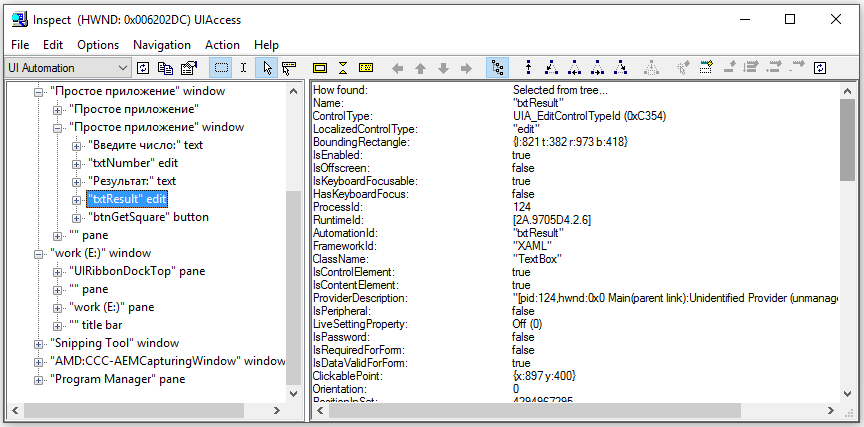Click the tree panel's vertical scrollbar thumb
Viewport: 864px width, 427px height.
(294, 287)
